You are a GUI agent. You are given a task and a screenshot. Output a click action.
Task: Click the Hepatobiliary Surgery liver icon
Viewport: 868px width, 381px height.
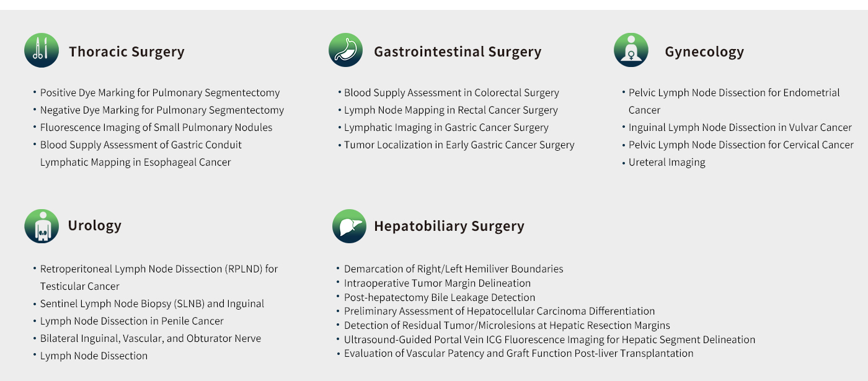coord(349,226)
